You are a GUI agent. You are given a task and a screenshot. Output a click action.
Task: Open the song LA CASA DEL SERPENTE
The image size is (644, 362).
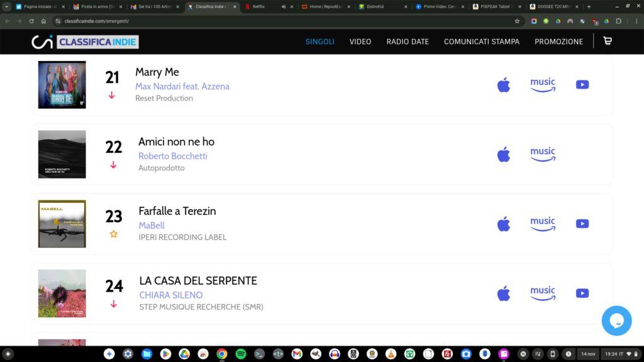(x=198, y=281)
